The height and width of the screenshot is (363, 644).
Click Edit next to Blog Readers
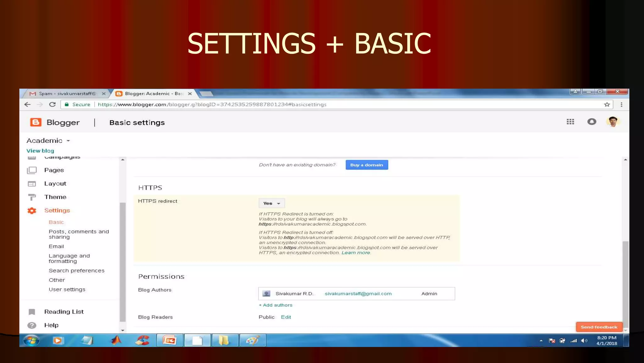(286, 317)
